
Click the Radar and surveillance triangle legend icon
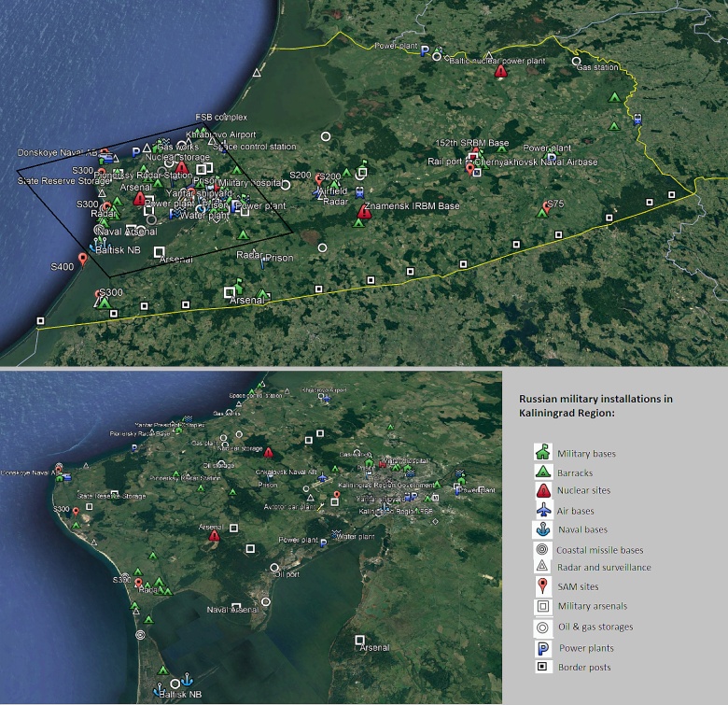[540, 567]
